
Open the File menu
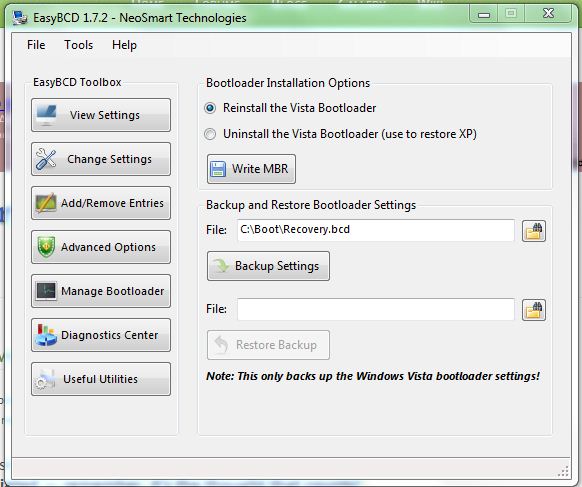click(36, 45)
